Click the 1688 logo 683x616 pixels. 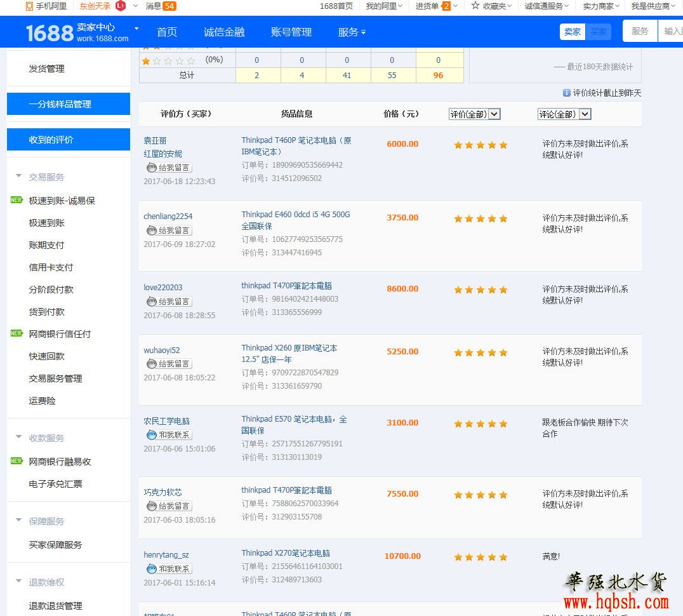coord(50,32)
